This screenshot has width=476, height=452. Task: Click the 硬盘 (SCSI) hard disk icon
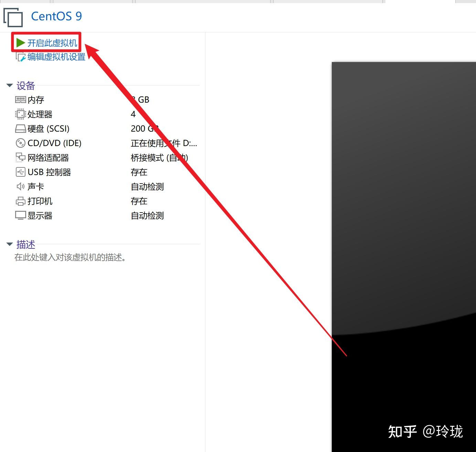click(21, 129)
